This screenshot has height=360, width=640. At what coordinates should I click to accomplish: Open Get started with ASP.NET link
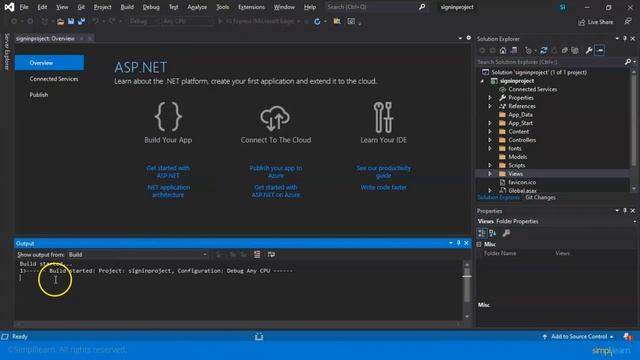(168, 171)
